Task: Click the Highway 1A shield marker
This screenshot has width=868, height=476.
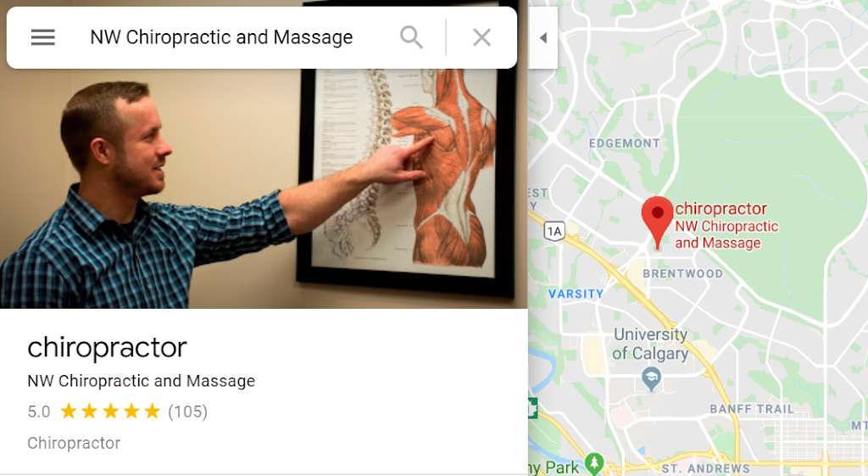Action: pos(554,231)
